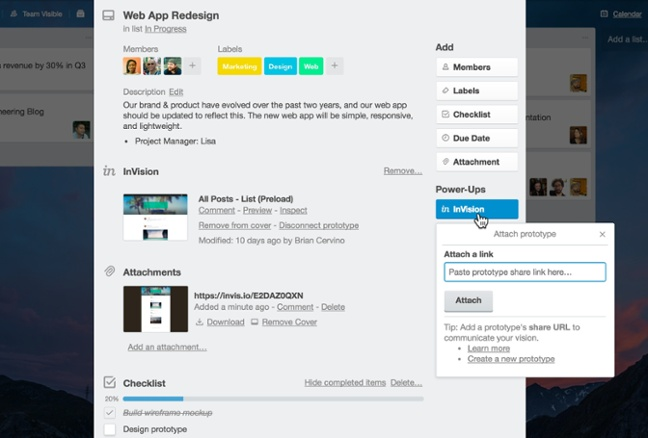Edit the card description
Image resolution: width=648 pixels, height=438 pixels.
176,92
